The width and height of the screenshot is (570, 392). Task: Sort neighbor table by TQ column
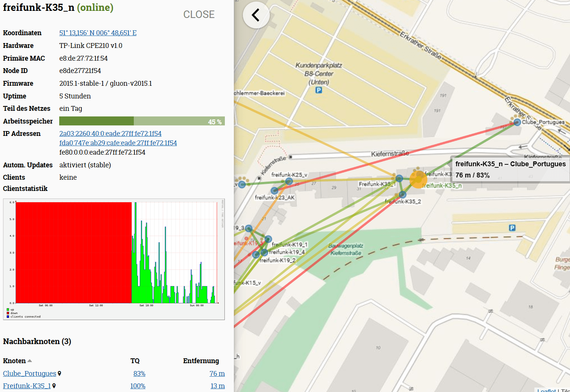click(x=135, y=361)
